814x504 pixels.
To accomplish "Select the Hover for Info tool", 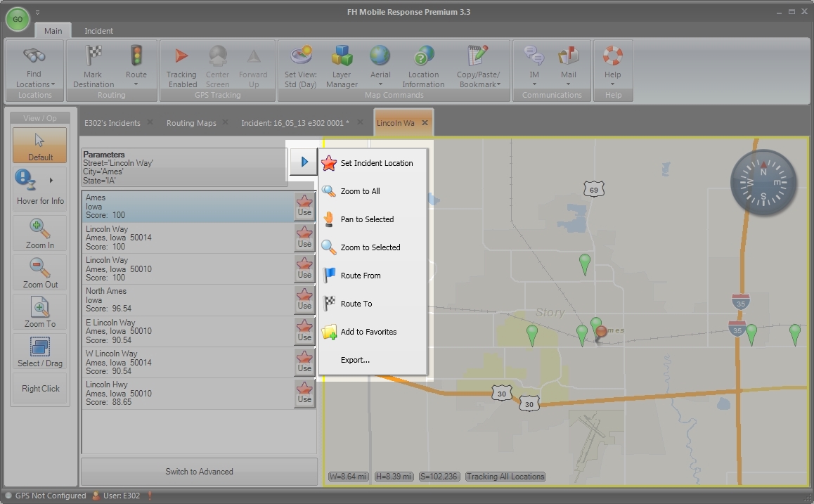I will pos(40,189).
